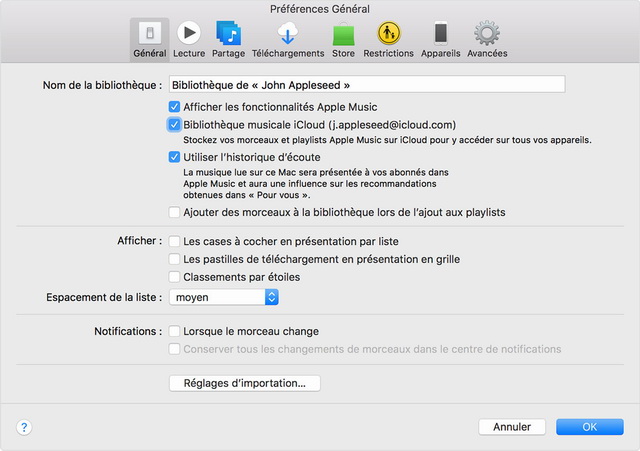
Task: Show the Appareils devices preferences
Action: (441, 38)
